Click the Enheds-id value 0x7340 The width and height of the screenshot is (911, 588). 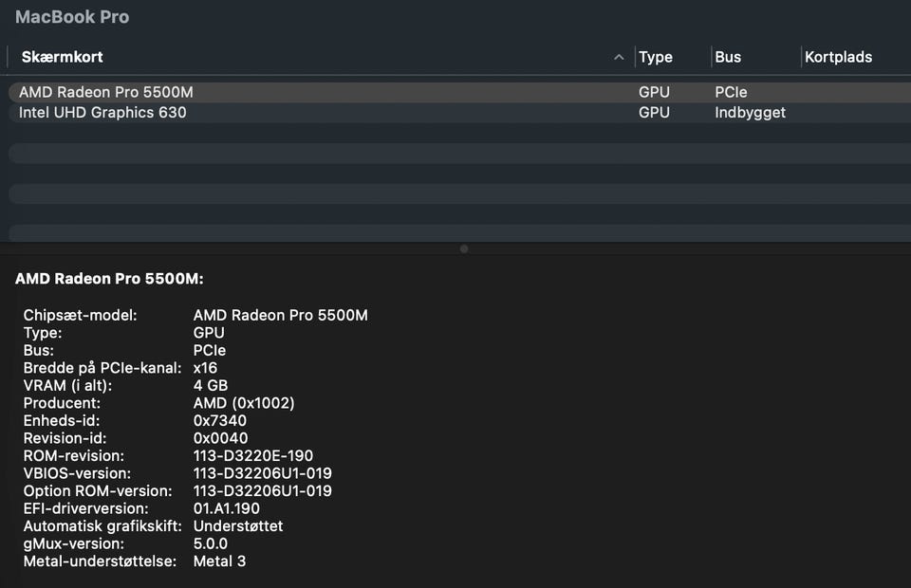click(220, 421)
